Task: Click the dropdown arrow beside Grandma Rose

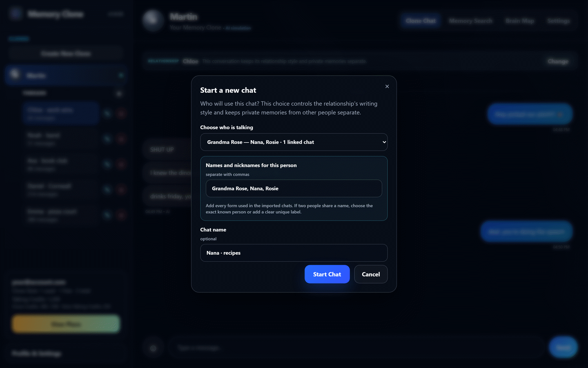Action: coord(384,142)
